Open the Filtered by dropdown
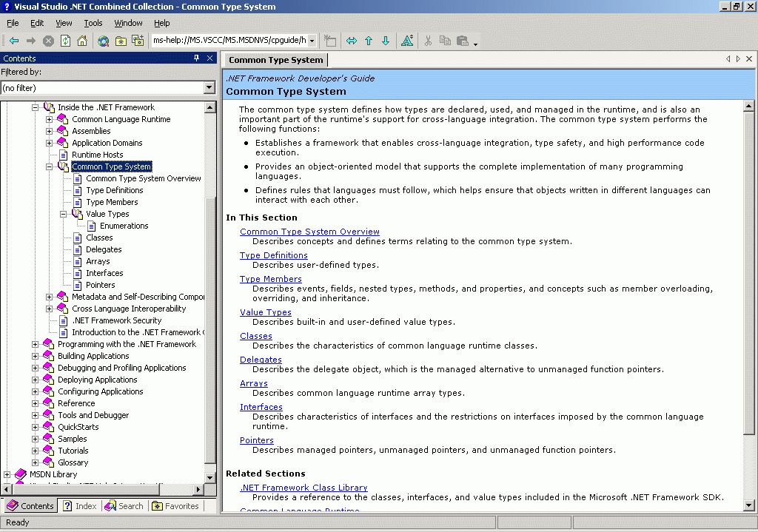758x532 pixels. click(x=209, y=87)
